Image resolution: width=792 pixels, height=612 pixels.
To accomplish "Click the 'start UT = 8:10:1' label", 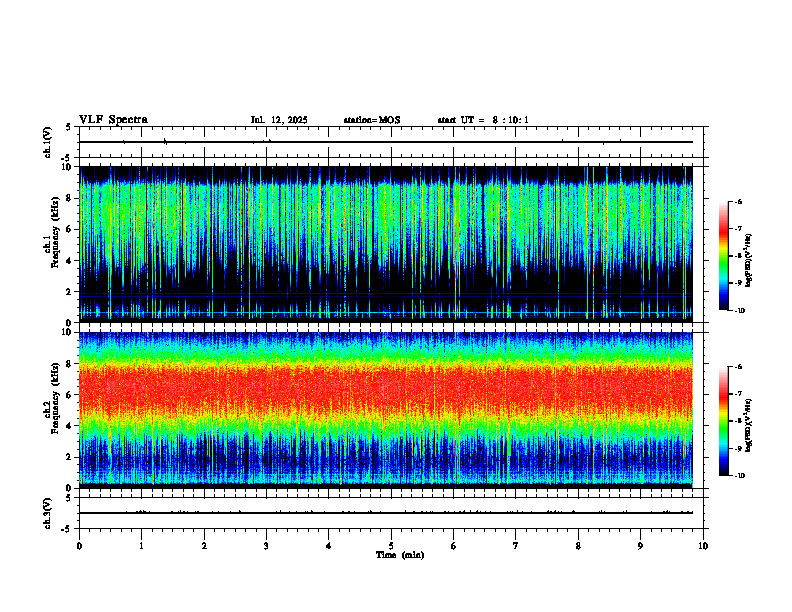I will point(483,120).
